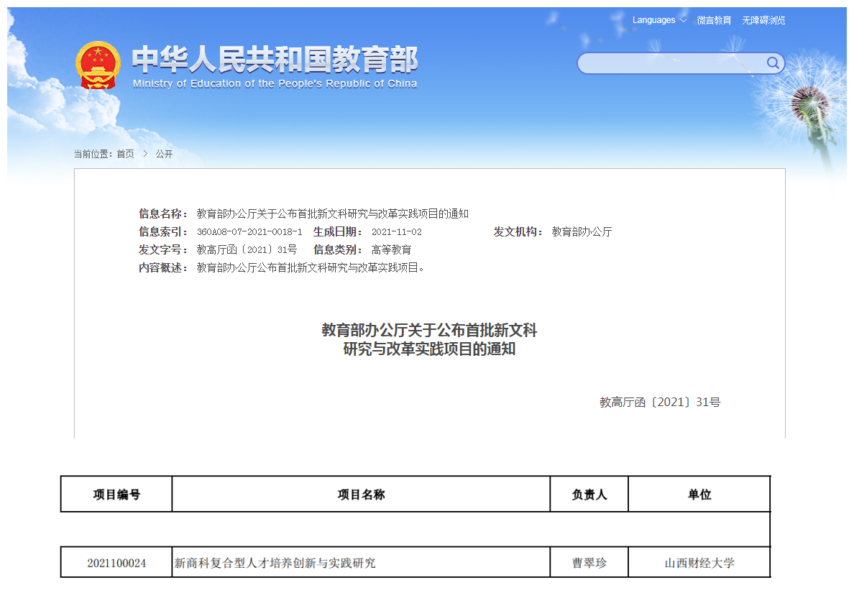
Task: Select the document number 教高厅函〔2021〕31号
Action: click(245, 249)
